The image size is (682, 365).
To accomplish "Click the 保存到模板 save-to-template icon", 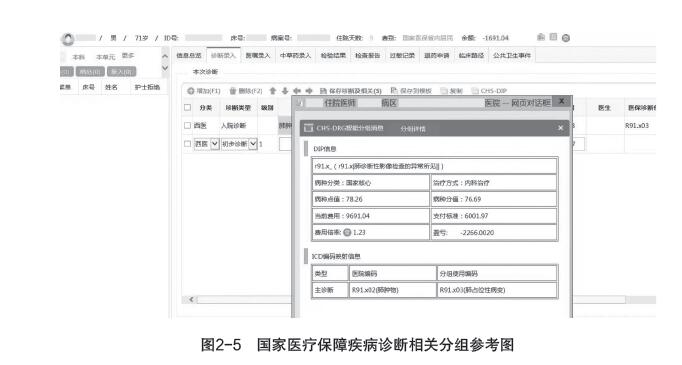I will [x=394, y=90].
